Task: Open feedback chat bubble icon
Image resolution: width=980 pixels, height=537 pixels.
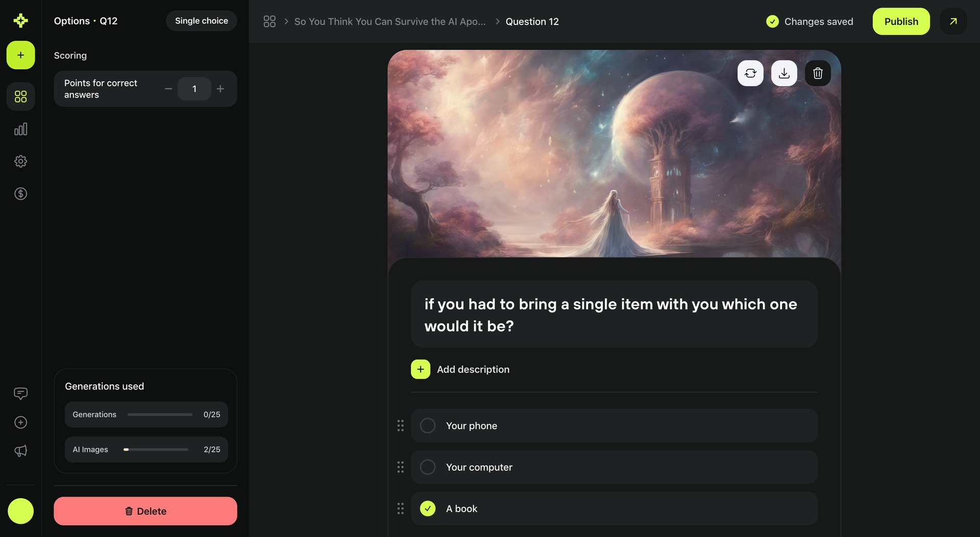Action: tap(20, 393)
